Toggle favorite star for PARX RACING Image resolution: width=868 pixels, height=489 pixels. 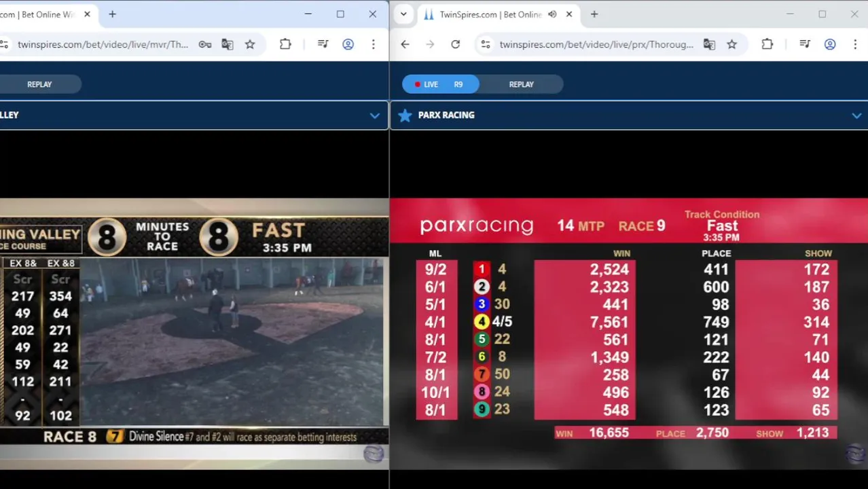(x=405, y=115)
